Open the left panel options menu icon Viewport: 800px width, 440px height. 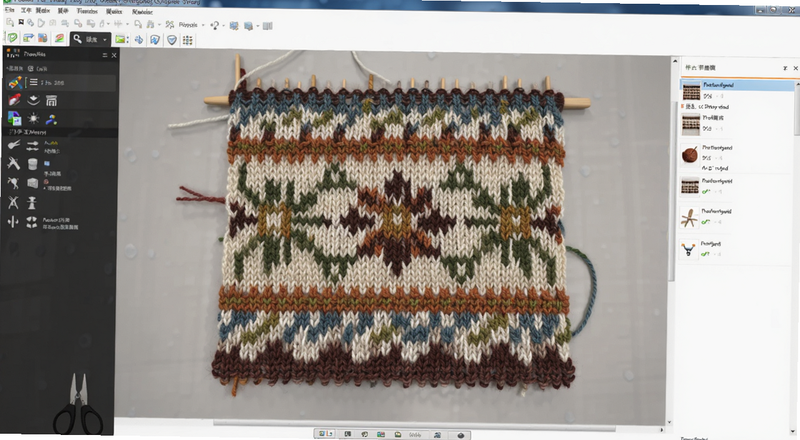[x=105, y=55]
